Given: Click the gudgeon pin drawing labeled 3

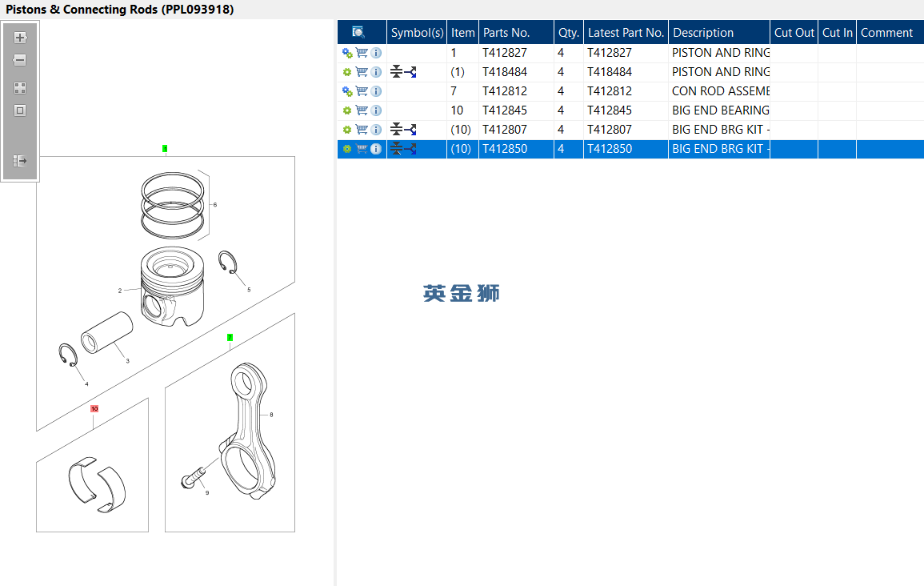Looking at the screenshot, I should tap(106, 332).
